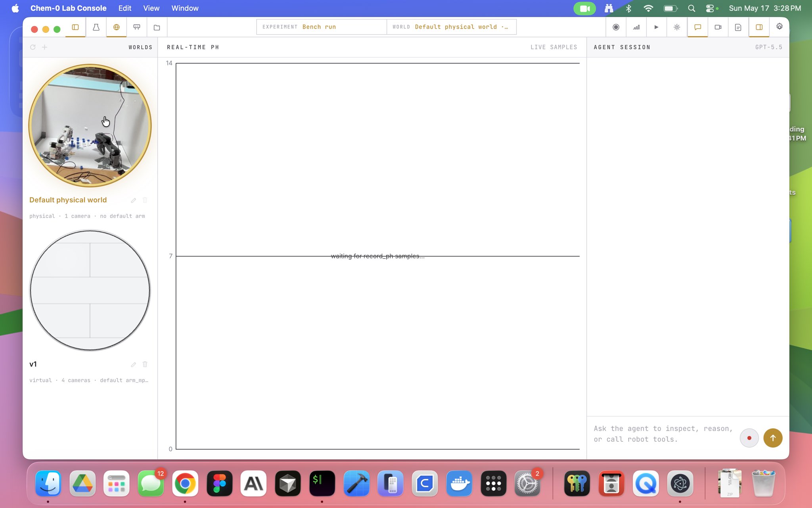Click the Default physical world title
Viewport: 812px width, 508px height.
pyautogui.click(x=68, y=200)
